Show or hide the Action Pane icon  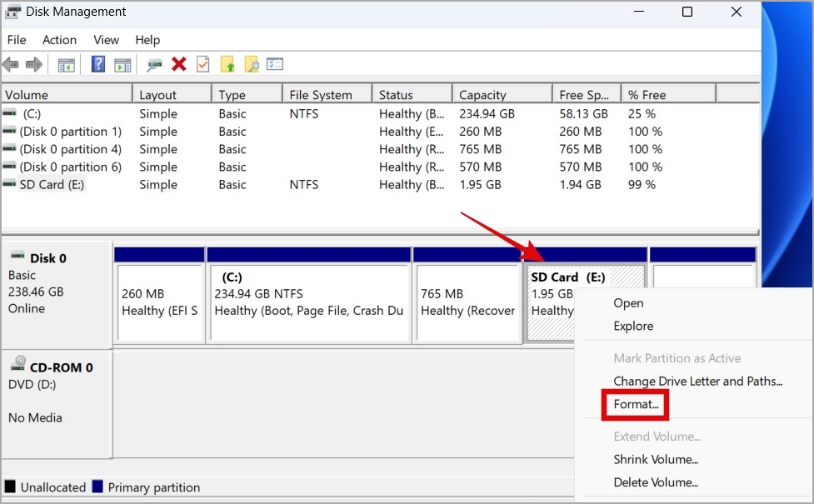[122, 65]
